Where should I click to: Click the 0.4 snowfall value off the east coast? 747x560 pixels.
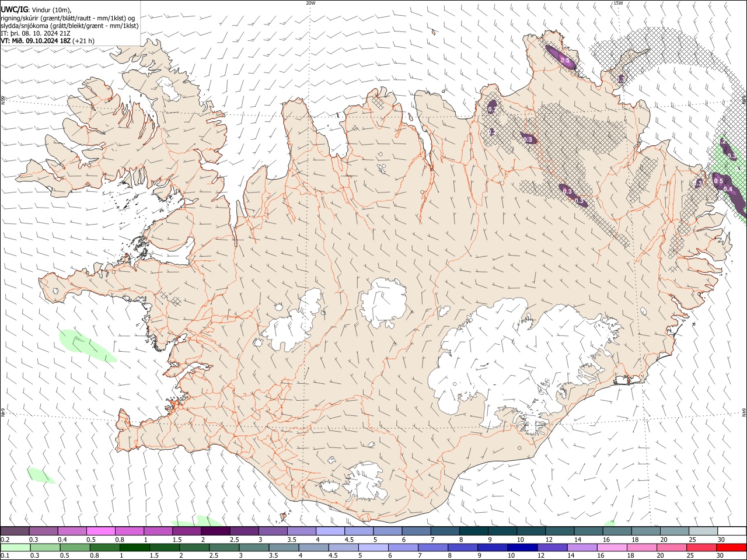point(728,189)
